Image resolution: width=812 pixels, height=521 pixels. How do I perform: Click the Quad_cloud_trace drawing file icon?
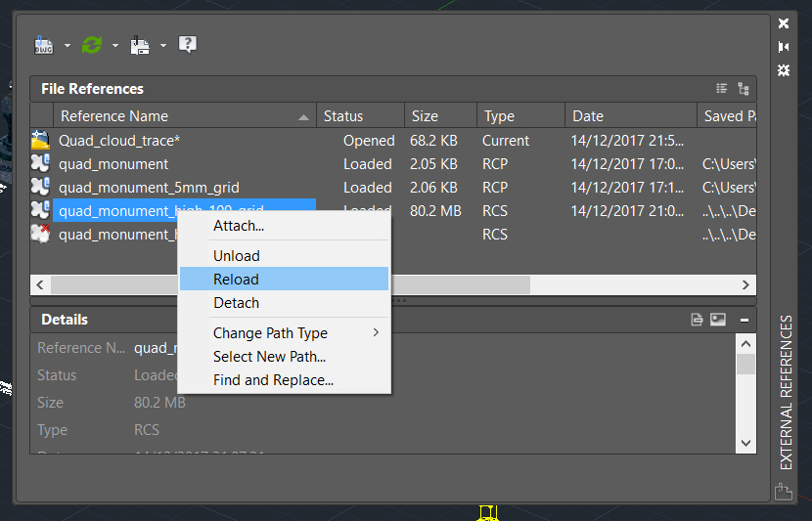40,140
